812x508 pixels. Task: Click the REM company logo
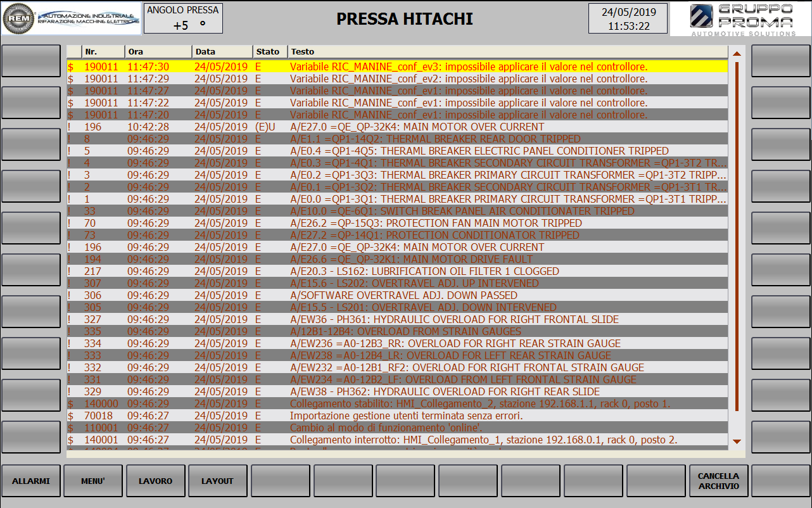coord(71,19)
